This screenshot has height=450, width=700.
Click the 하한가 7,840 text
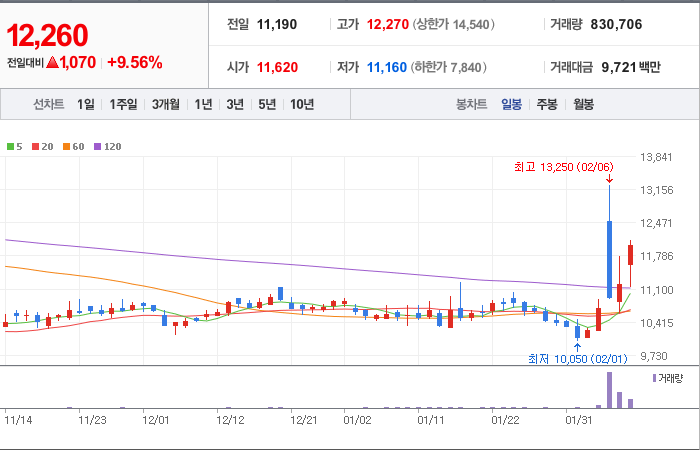(449, 67)
